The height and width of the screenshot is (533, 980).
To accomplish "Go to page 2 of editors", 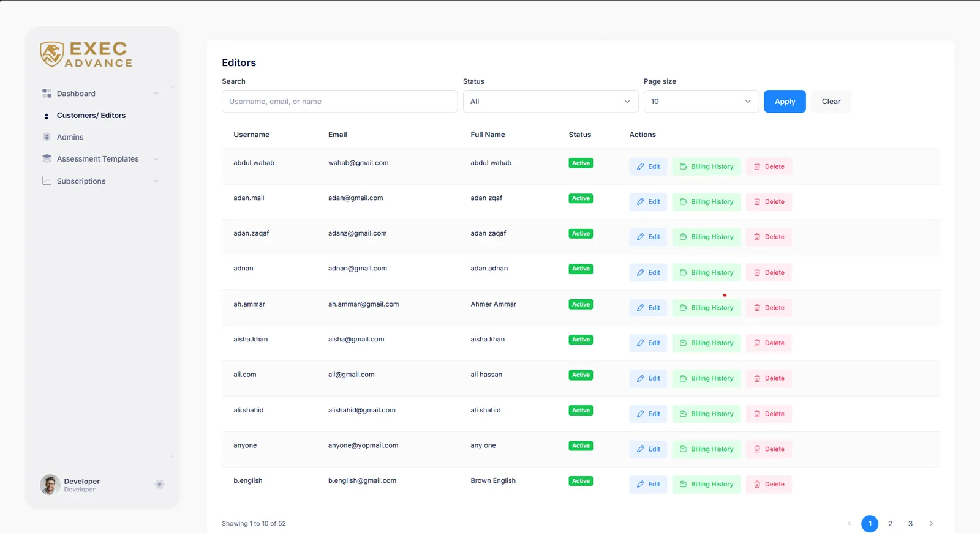I will [890, 524].
